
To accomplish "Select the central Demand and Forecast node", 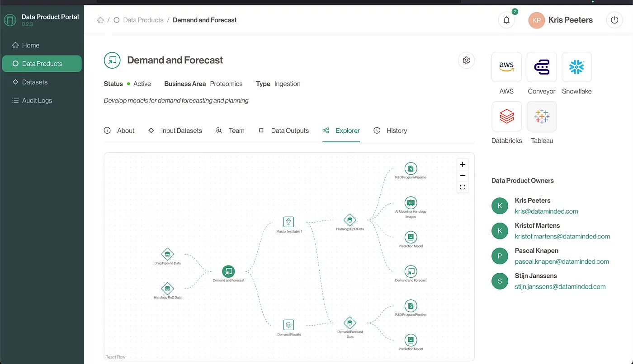I will point(228,271).
